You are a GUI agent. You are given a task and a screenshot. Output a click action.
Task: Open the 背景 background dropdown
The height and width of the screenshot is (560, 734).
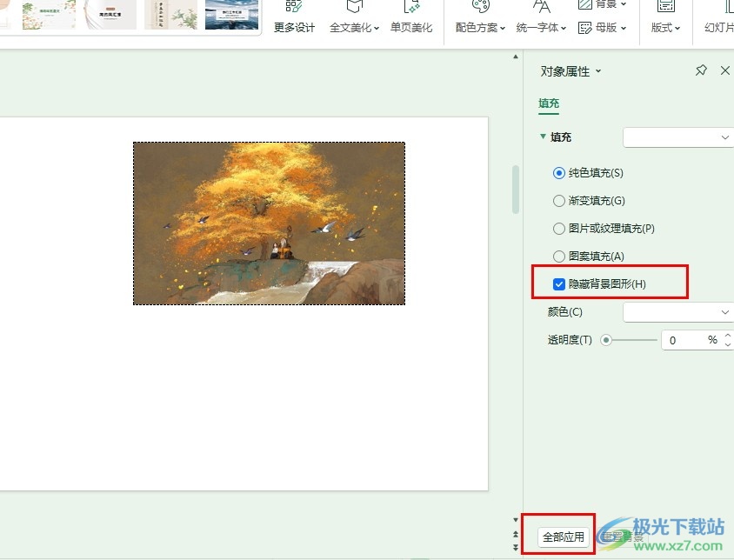pos(602,4)
